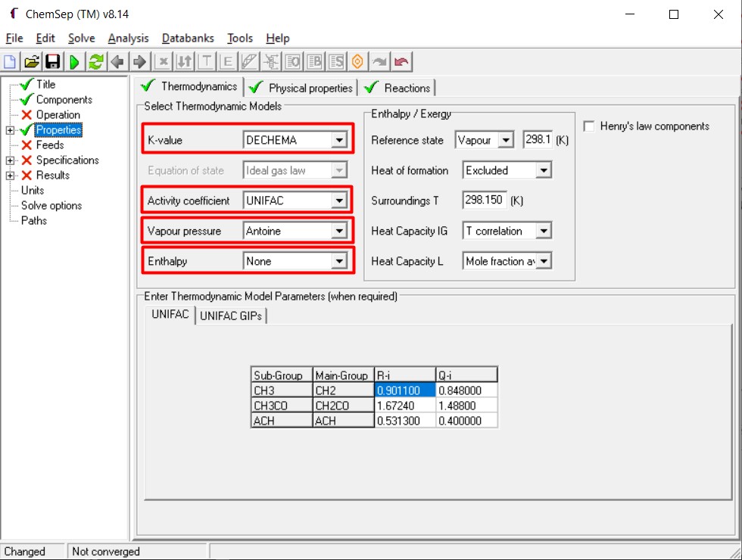
Task: Open the Analysis menu
Action: point(128,38)
